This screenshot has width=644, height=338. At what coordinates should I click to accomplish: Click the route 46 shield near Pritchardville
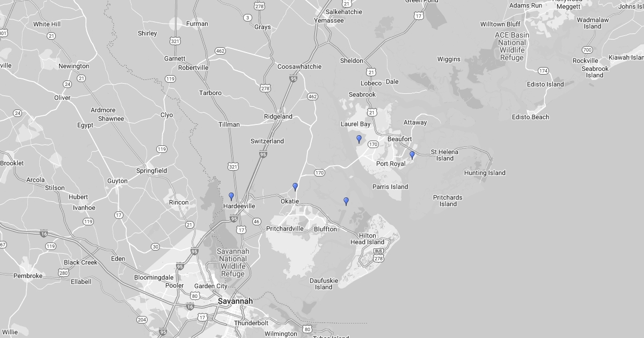tap(257, 222)
